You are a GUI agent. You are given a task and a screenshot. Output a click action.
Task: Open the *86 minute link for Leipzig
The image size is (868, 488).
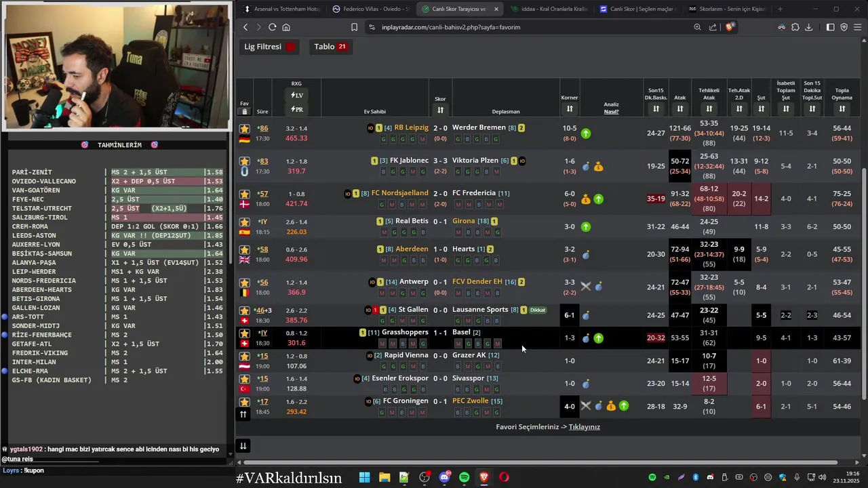coord(262,128)
